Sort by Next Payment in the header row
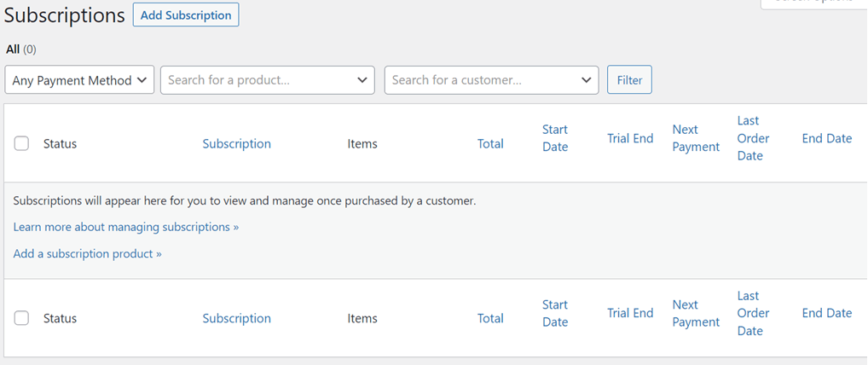The image size is (868, 365). tap(696, 138)
